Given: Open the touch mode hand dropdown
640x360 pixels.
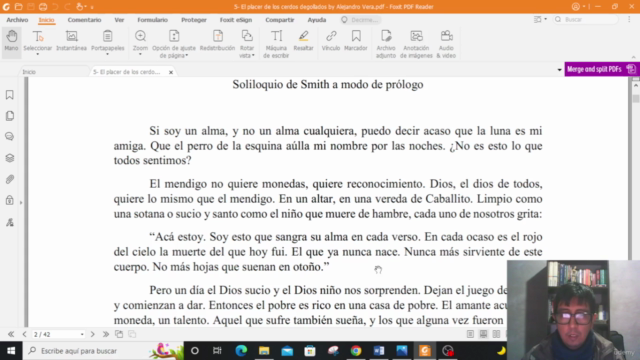Looking at the screenshot, I should coord(82,7).
